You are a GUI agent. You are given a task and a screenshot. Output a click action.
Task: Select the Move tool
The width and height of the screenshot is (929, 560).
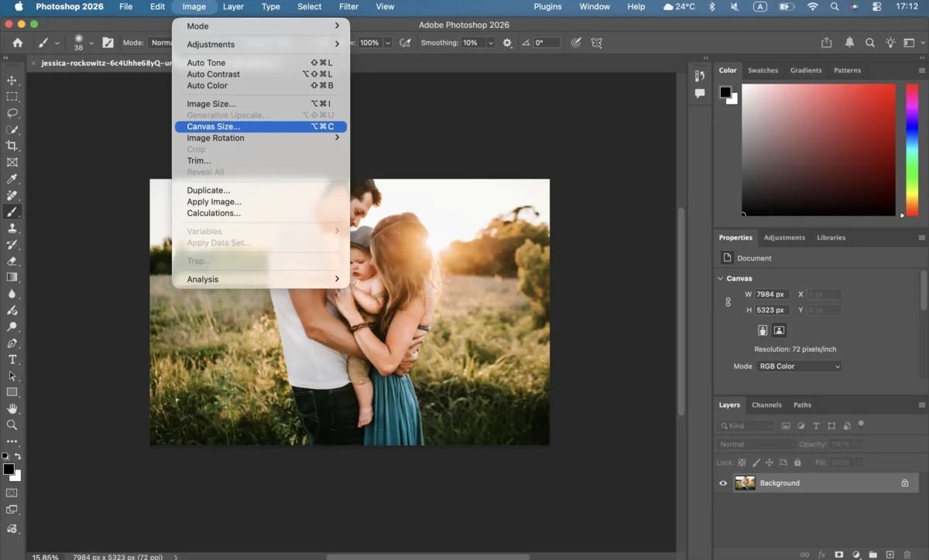coord(12,80)
